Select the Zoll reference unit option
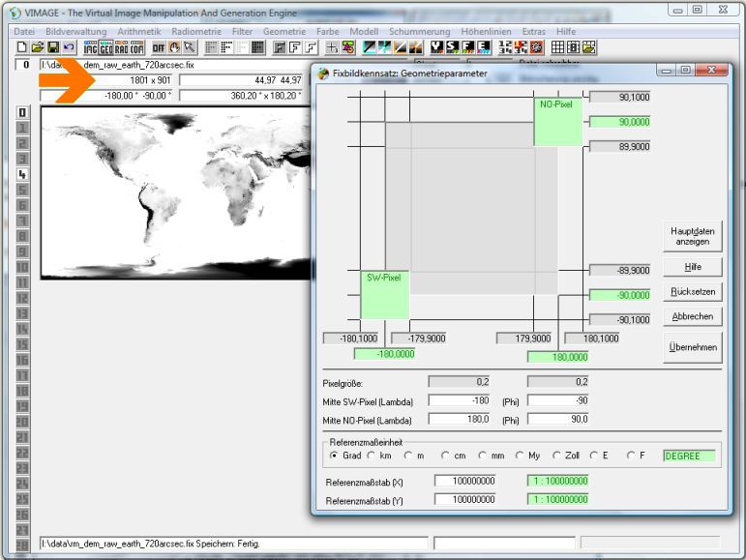746x560 pixels. (558, 456)
